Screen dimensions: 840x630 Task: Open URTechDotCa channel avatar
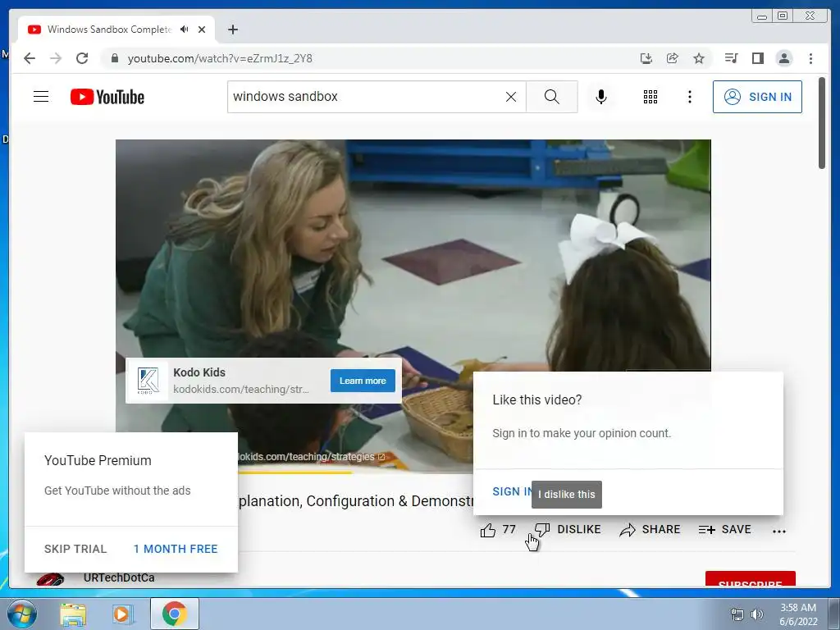50,580
